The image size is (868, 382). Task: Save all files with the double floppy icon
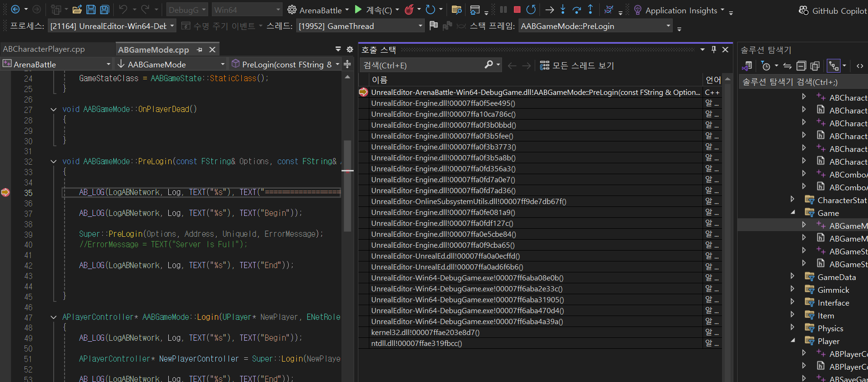[x=105, y=9]
